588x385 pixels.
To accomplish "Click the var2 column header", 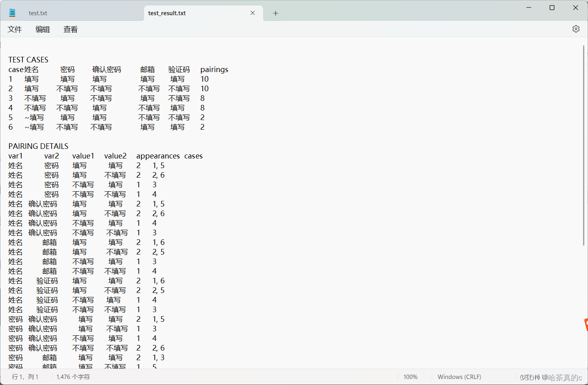I will pos(52,156).
